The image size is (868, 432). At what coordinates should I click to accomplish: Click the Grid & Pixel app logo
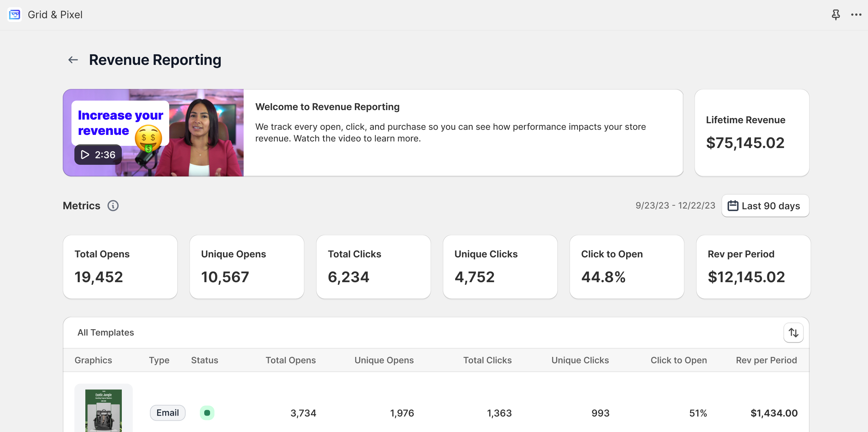[x=15, y=15]
